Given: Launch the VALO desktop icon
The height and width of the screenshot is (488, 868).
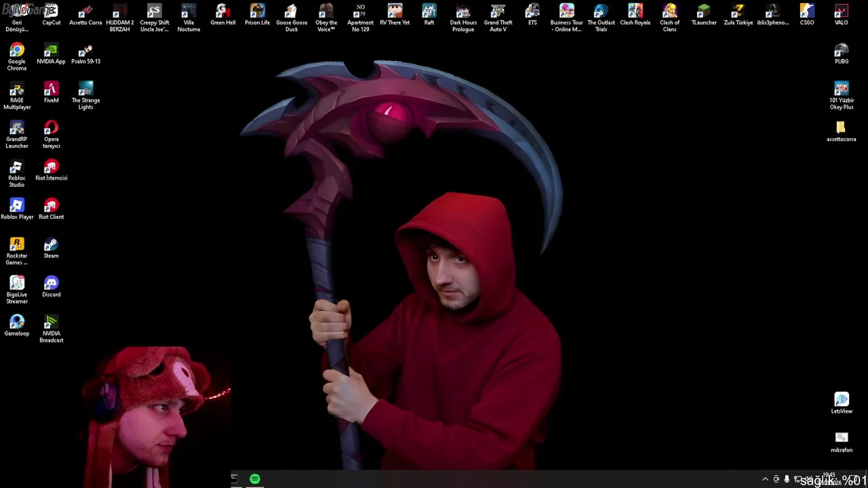Looking at the screenshot, I should tap(841, 16).
